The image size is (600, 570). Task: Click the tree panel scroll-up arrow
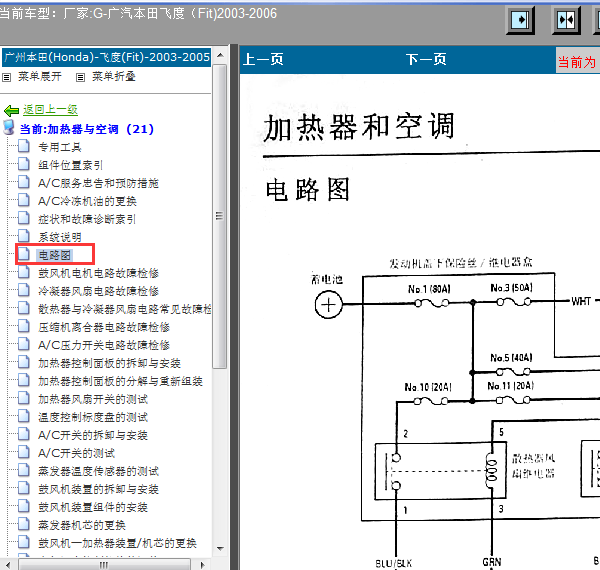pos(220,55)
